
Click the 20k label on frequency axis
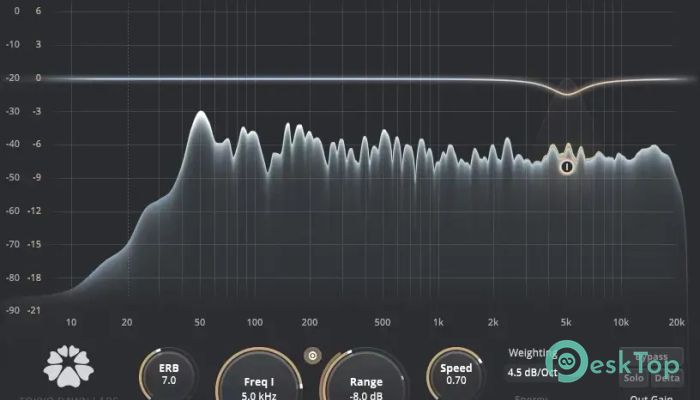pyautogui.click(x=677, y=322)
